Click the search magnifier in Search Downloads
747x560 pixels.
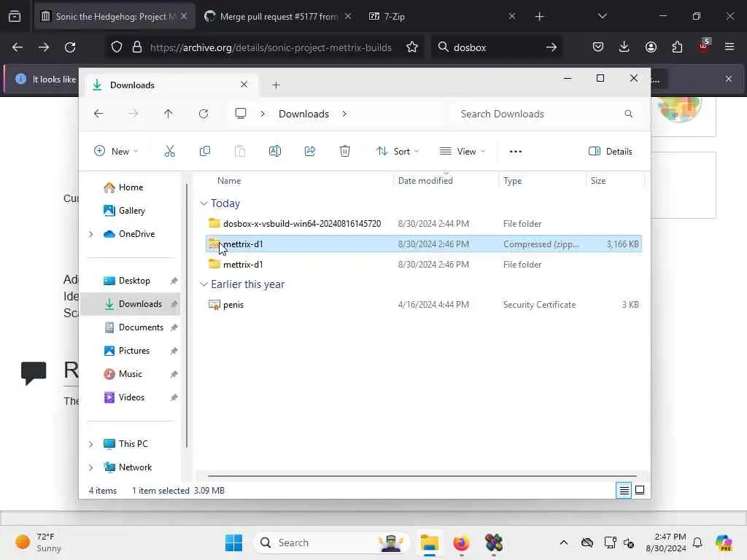point(628,114)
